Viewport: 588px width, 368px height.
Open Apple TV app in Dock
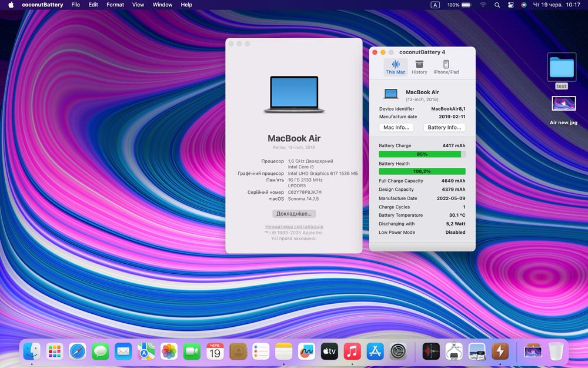[x=329, y=352]
